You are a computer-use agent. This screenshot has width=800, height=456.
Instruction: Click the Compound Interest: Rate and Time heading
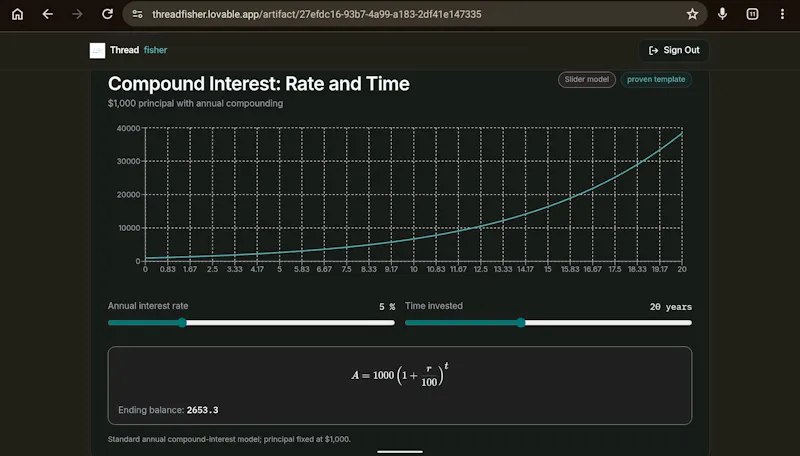click(259, 84)
